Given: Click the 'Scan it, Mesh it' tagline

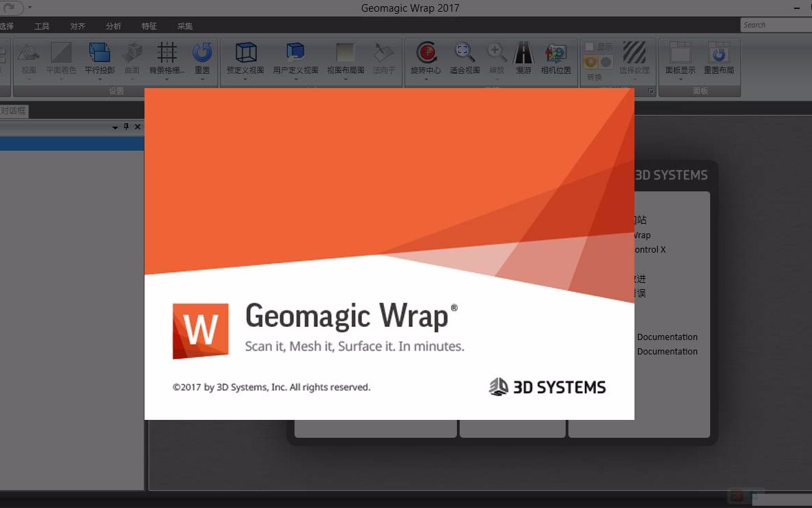Looking at the screenshot, I should point(354,346).
